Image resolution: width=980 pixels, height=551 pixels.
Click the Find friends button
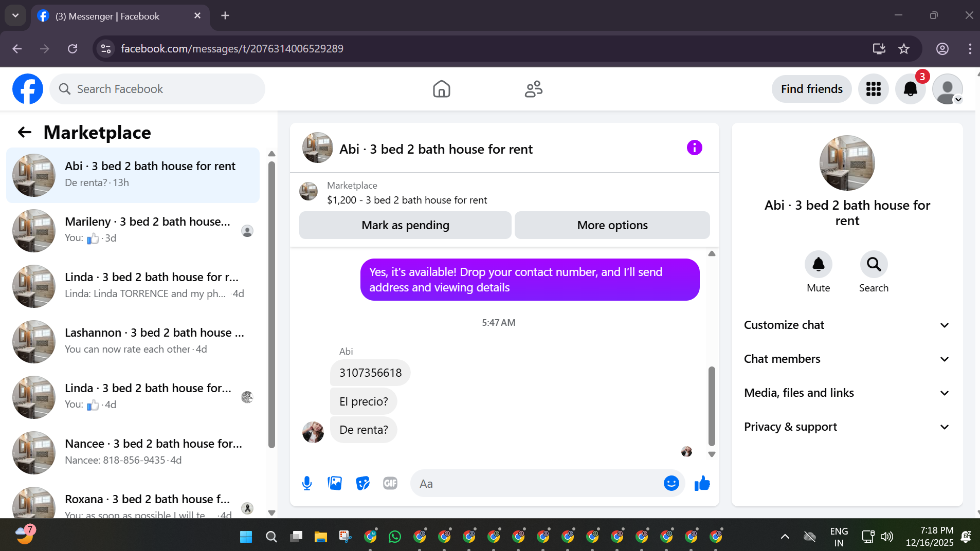(811, 89)
